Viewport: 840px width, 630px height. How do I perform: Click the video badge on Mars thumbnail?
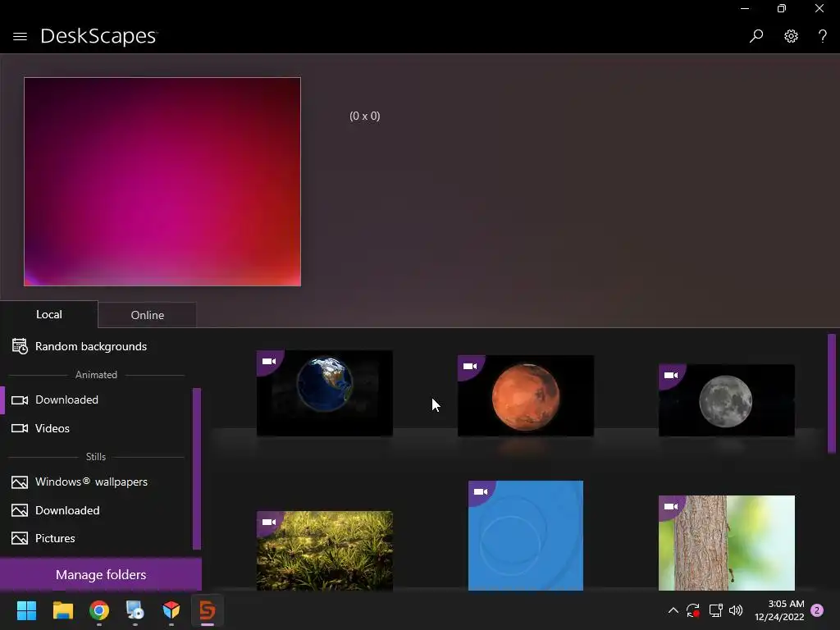(470, 367)
